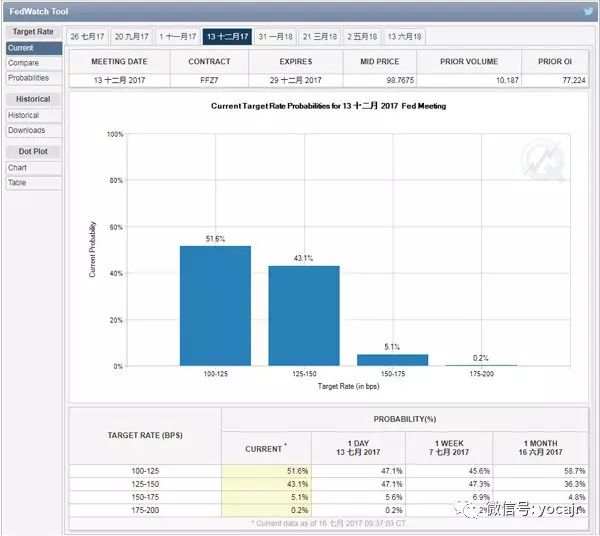
Task: Click the FFZ7 contract cell
Action: (x=209, y=80)
